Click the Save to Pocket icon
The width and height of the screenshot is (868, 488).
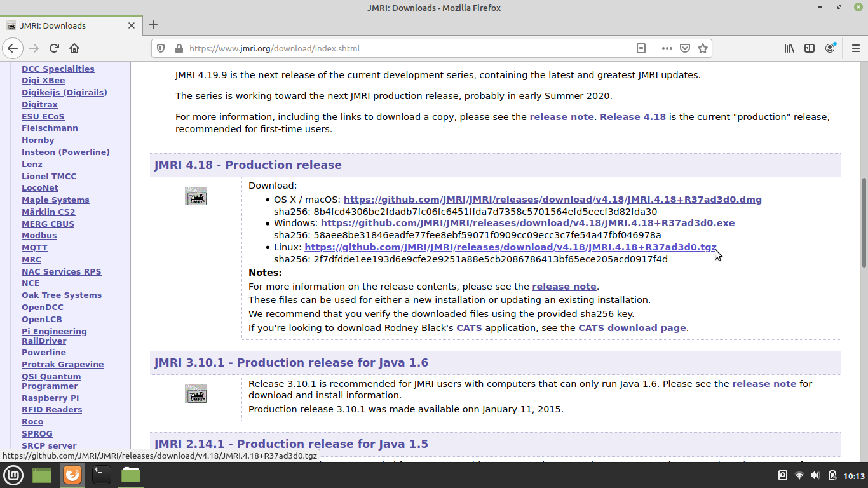(685, 48)
